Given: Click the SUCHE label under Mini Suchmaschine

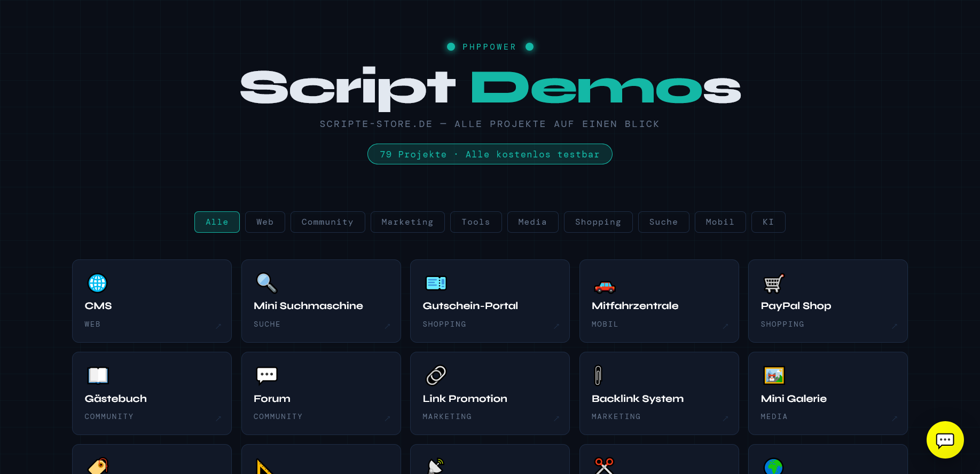Looking at the screenshot, I should pyautogui.click(x=267, y=324).
